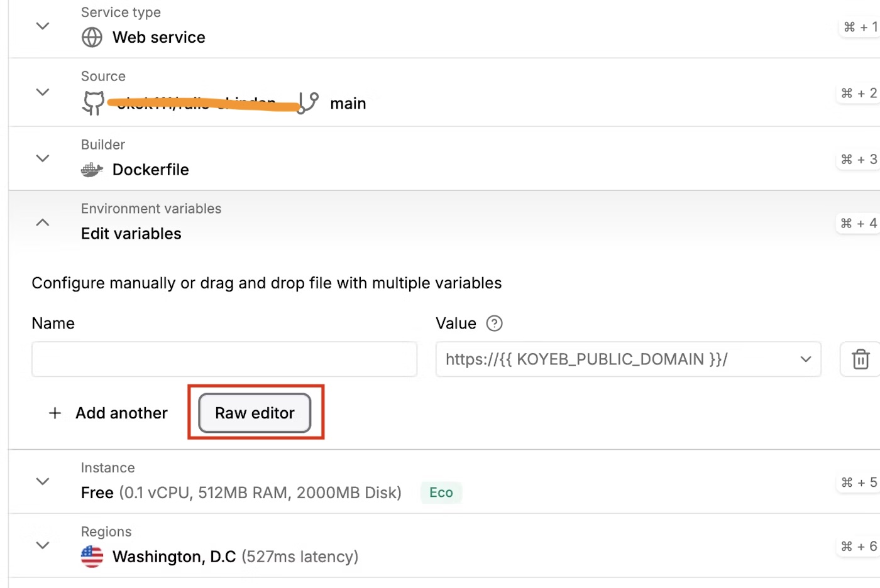Select the main branch label
This screenshot has width=880, height=588.
348,103
